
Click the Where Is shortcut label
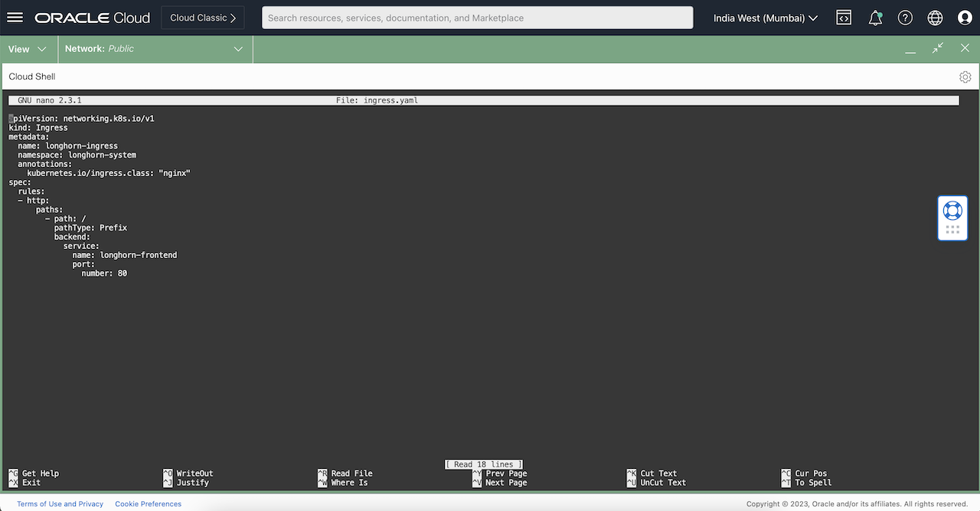[350, 483]
